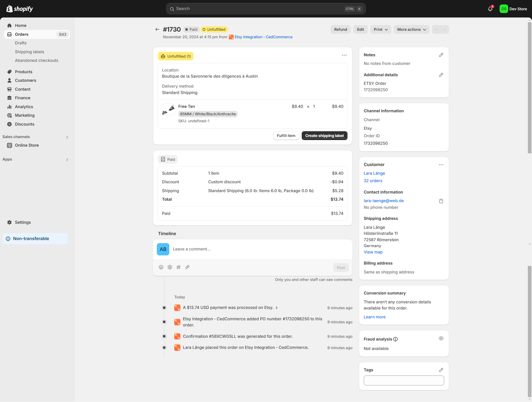Edit Tags with the pencil icon
Screen dimensions: 532x402
[x=441, y=370]
